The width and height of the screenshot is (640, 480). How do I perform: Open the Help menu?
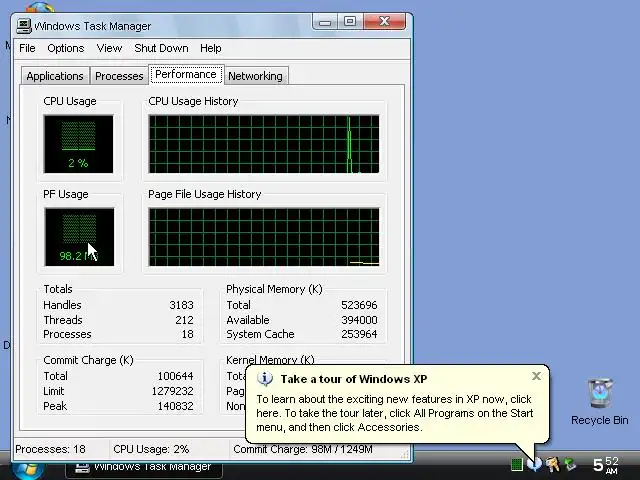tap(211, 48)
